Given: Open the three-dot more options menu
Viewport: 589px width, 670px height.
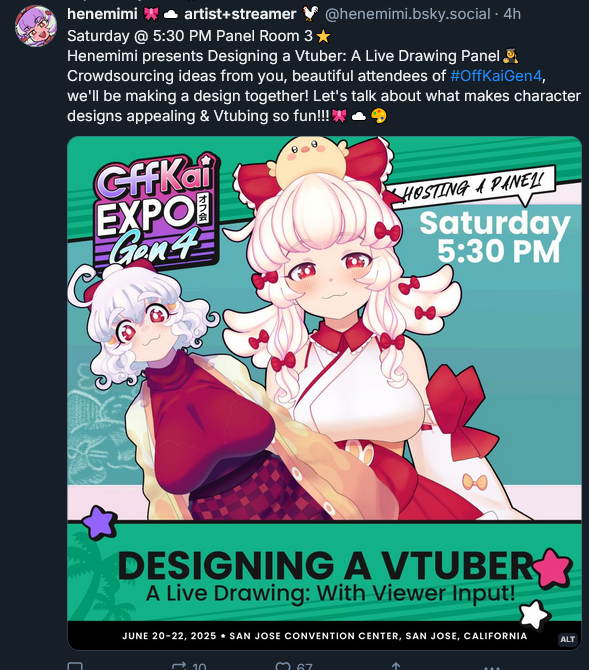Looking at the screenshot, I should pos(492,667).
